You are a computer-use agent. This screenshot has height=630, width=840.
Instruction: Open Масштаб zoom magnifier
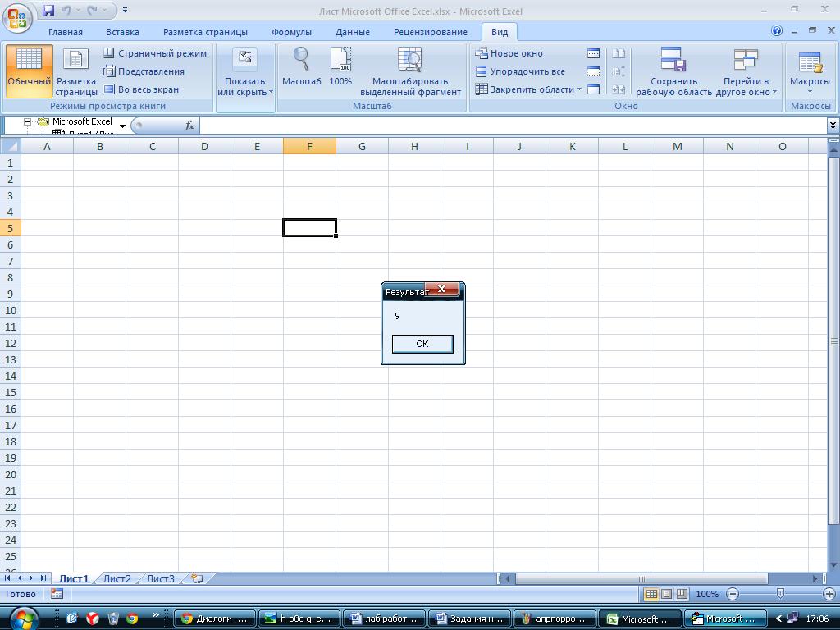click(302, 67)
